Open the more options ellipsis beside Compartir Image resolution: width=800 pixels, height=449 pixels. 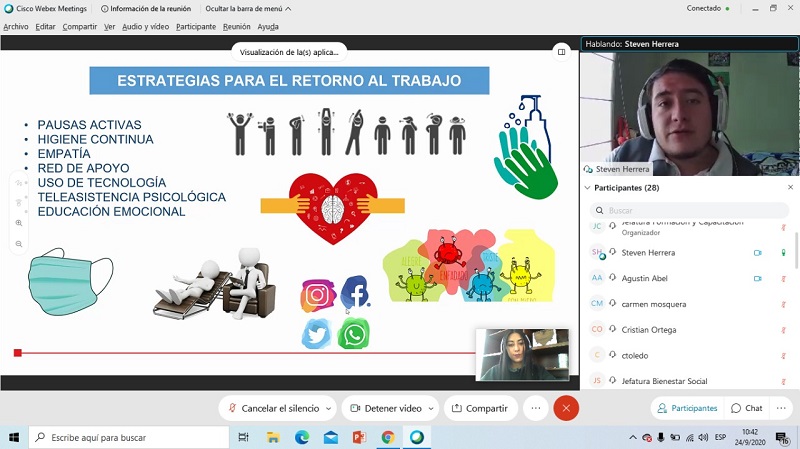(x=537, y=408)
